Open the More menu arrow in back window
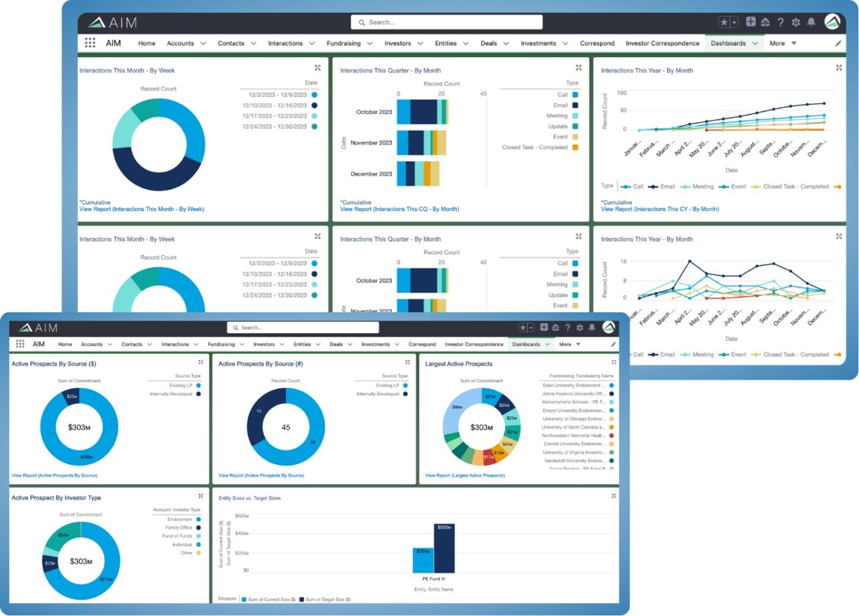 pyautogui.click(x=794, y=44)
